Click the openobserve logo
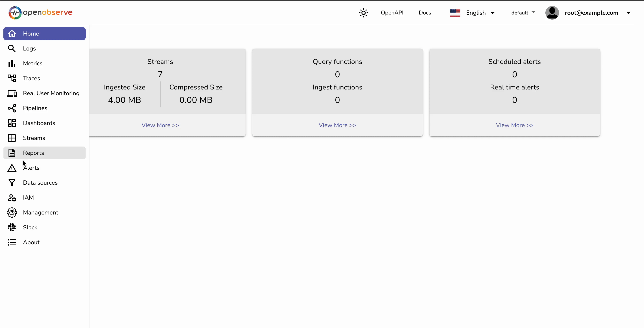This screenshot has height=328, width=644. [x=40, y=13]
